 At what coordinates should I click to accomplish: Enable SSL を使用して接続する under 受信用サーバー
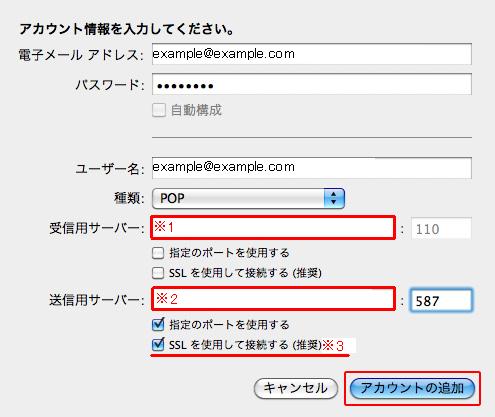point(158,273)
